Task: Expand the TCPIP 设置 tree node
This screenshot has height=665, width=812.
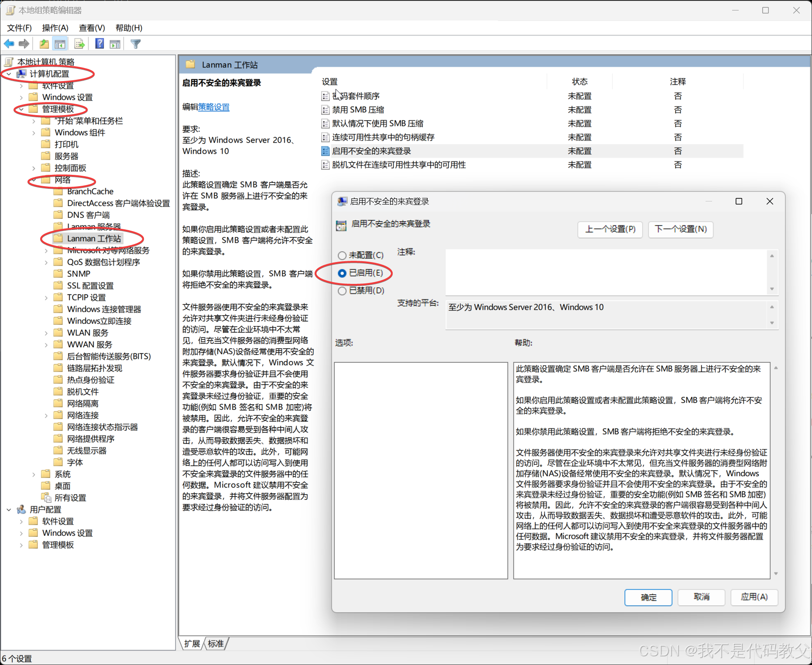Action: tap(46, 297)
